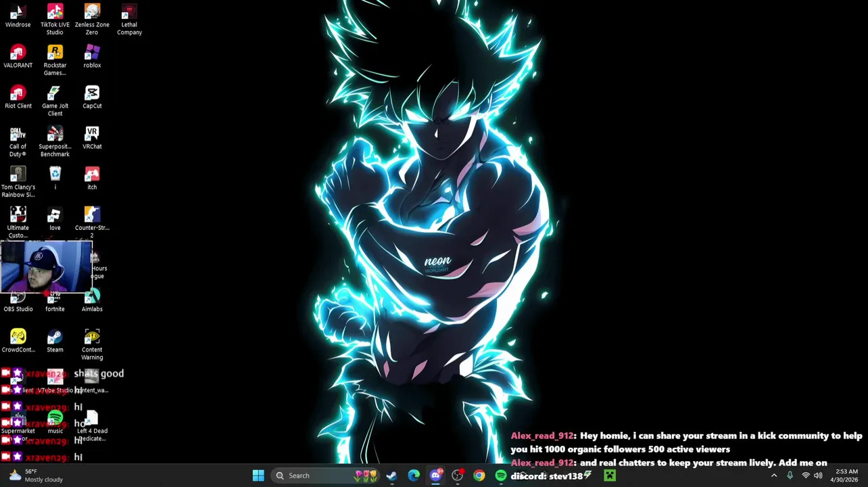Select the desktop icon labeled love

tap(55, 219)
